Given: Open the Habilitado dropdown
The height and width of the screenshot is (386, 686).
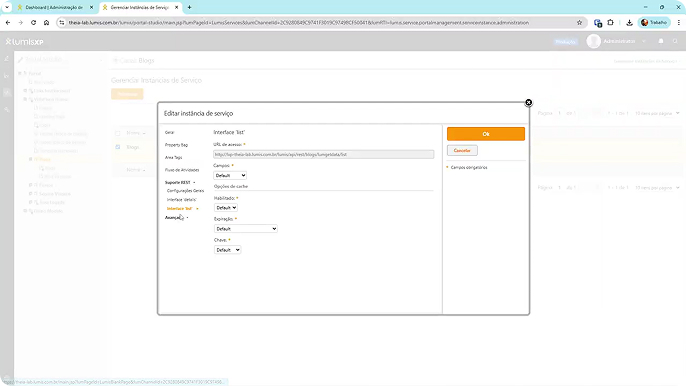Looking at the screenshot, I should click(x=226, y=208).
